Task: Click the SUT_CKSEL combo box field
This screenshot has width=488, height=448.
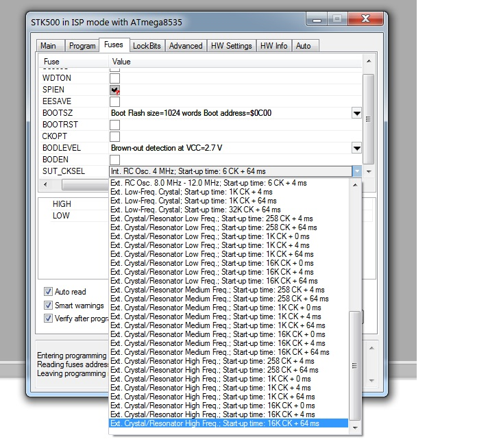Action: (x=230, y=171)
